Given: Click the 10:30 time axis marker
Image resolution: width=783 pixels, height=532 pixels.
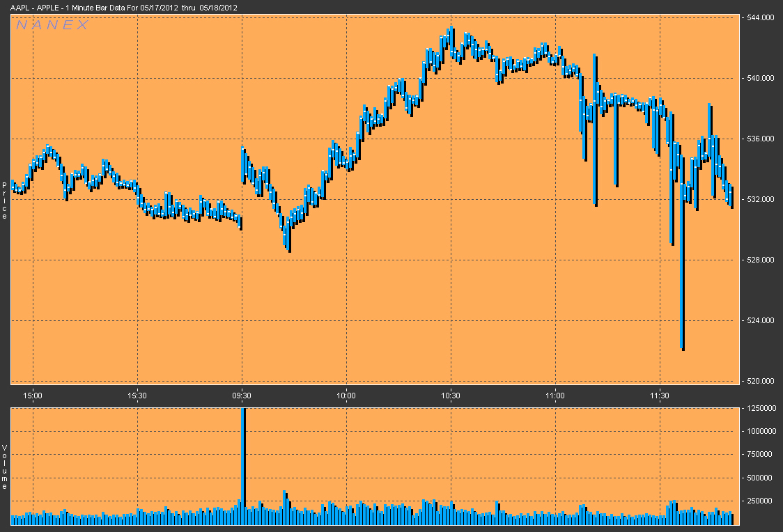Looking at the screenshot, I should click(x=451, y=395).
